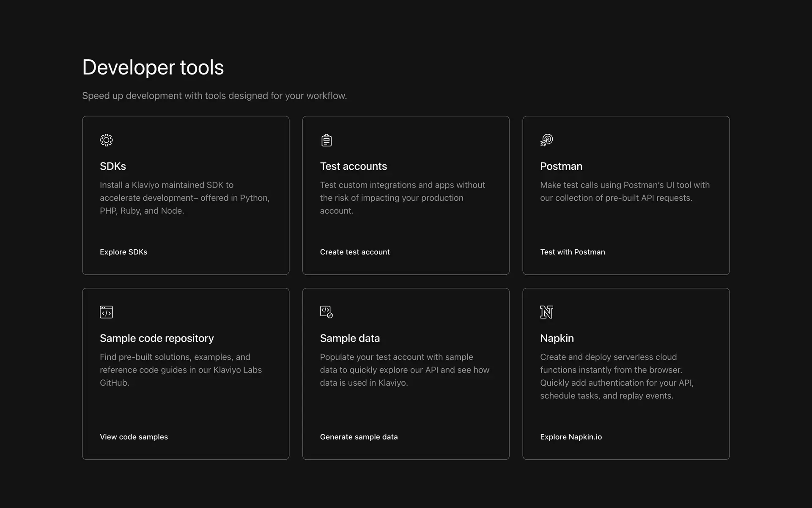812x508 pixels.
Task: Click the Developer tools page heading
Action: [x=153, y=67]
